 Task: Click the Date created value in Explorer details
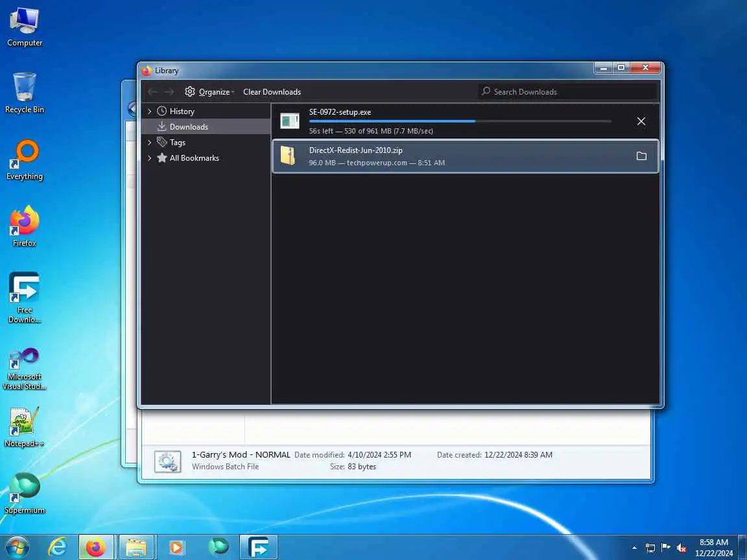(x=518, y=455)
